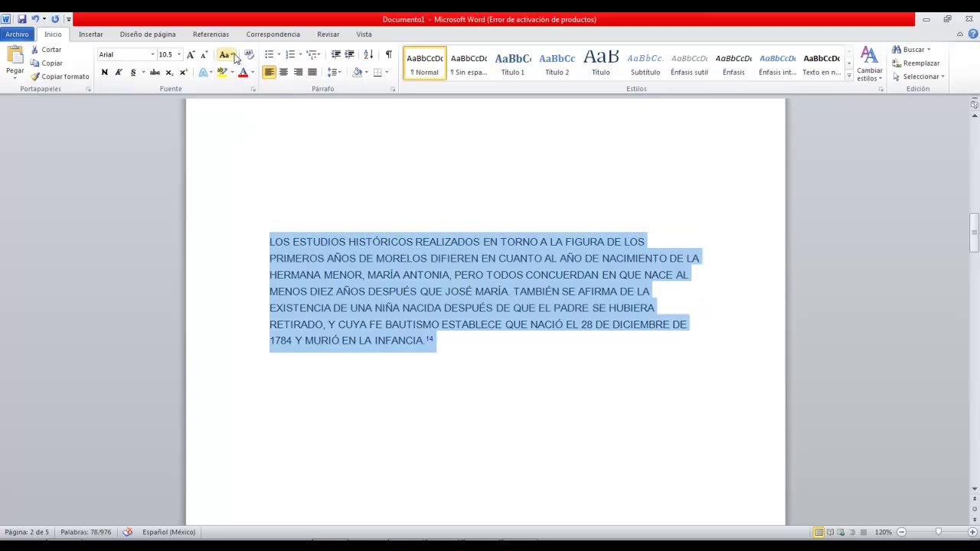Click the Reemplazar button
Screen dimensions: 980x551
point(916,64)
